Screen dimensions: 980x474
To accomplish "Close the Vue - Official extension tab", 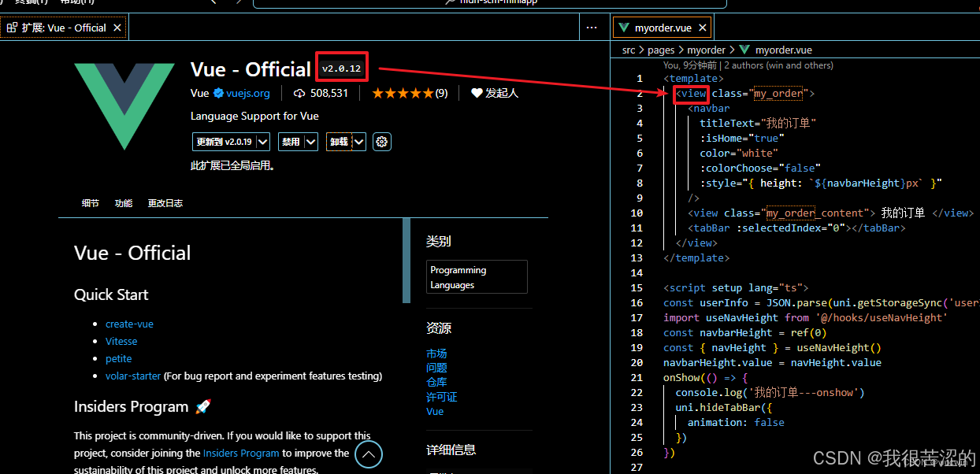I will tap(117, 28).
